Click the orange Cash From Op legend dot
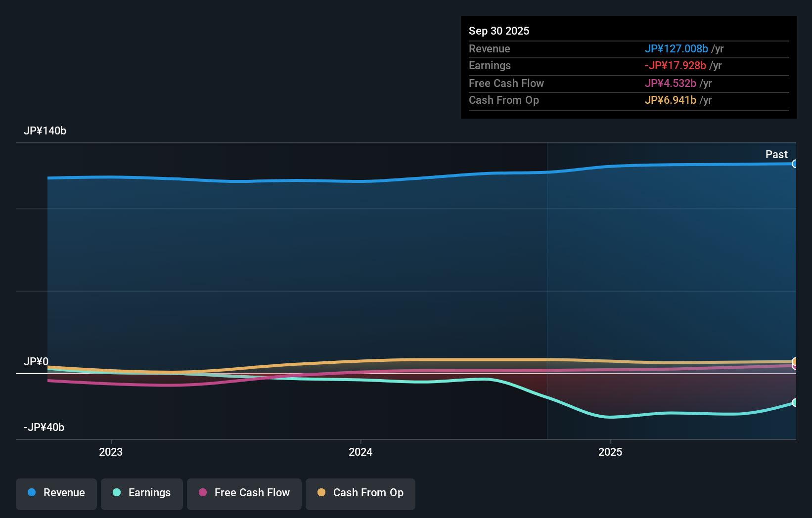This screenshot has height=518, width=812. (321, 493)
